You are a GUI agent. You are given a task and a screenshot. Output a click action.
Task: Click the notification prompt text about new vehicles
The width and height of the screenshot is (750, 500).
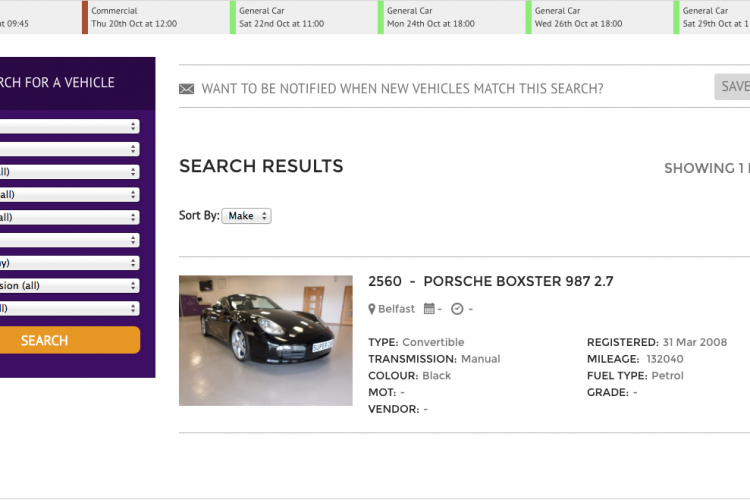click(x=402, y=89)
